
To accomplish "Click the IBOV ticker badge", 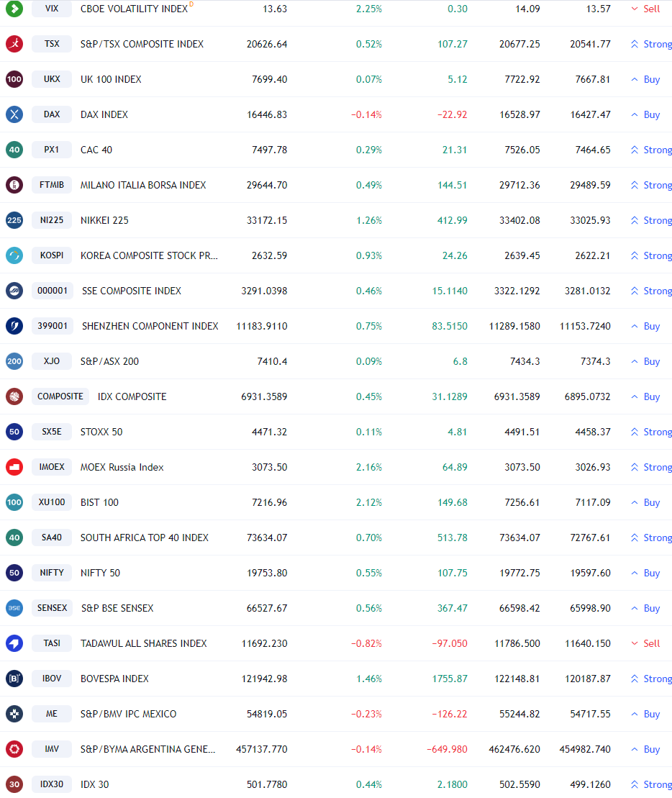I will [x=51, y=679].
